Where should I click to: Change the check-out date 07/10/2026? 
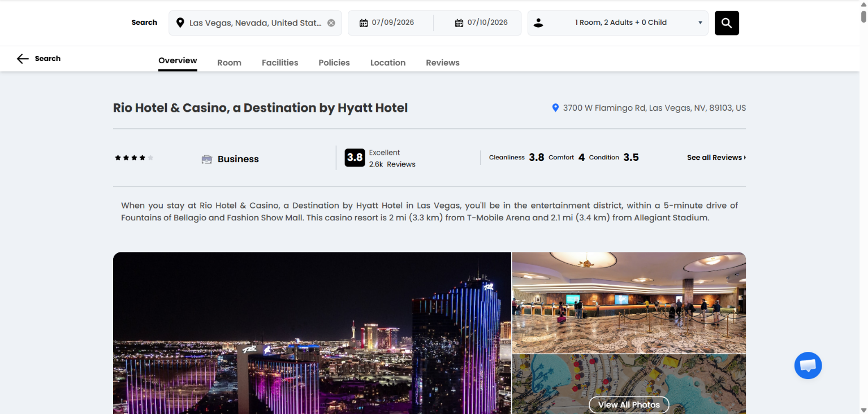tap(487, 23)
